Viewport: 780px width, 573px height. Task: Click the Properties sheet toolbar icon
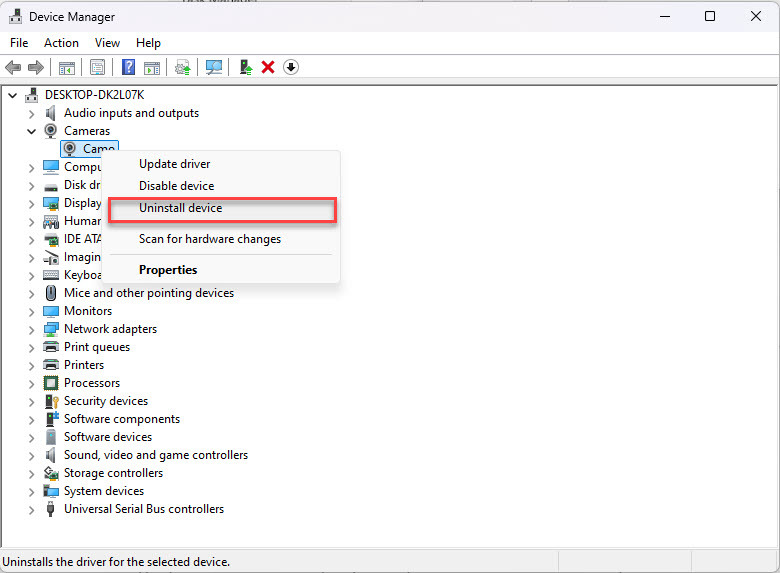point(97,67)
